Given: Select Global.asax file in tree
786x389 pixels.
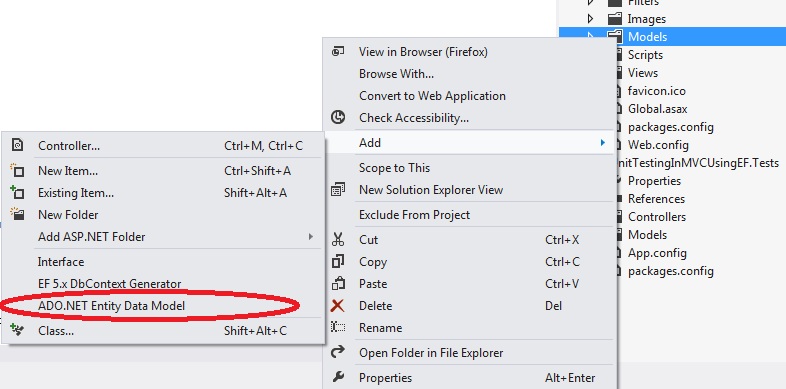Looking at the screenshot, I should point(657,109).
